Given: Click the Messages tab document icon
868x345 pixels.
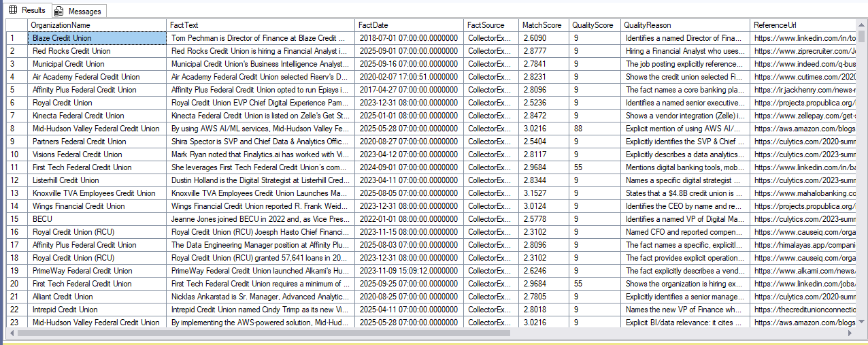Looking at the screenshot, I should tap(59, 11).
